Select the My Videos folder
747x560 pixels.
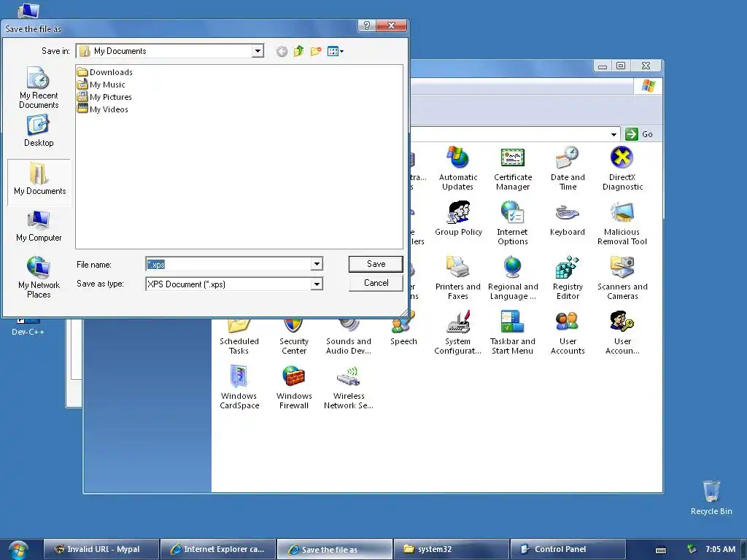tap(102, 109)
